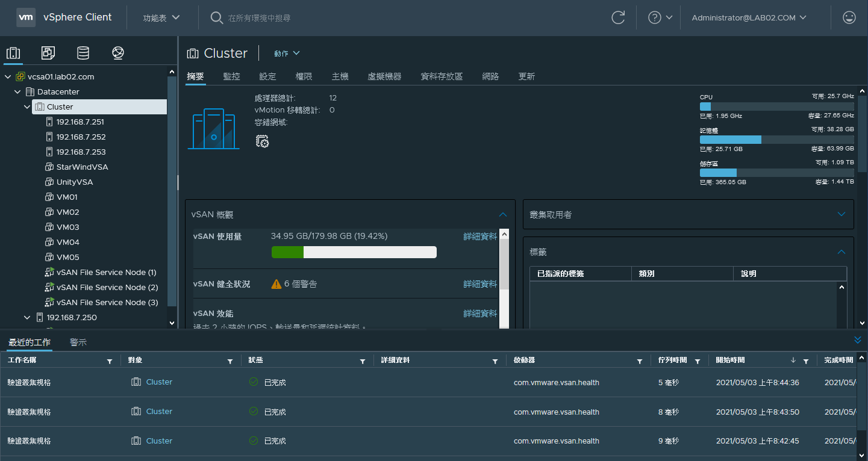
Task: Click the refresh icon in top bar
Action: (x=618, y=17)
